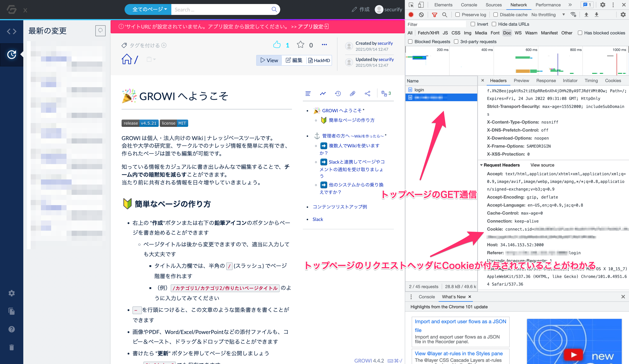
Task: Click the 編集 edit button
Action: coord(294,60)
